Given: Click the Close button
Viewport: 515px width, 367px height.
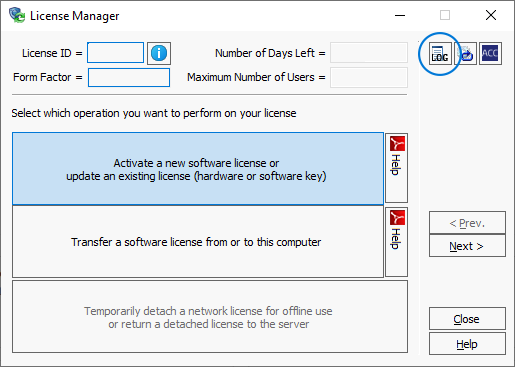Looking at the screenshot, I should coord(467,319).
